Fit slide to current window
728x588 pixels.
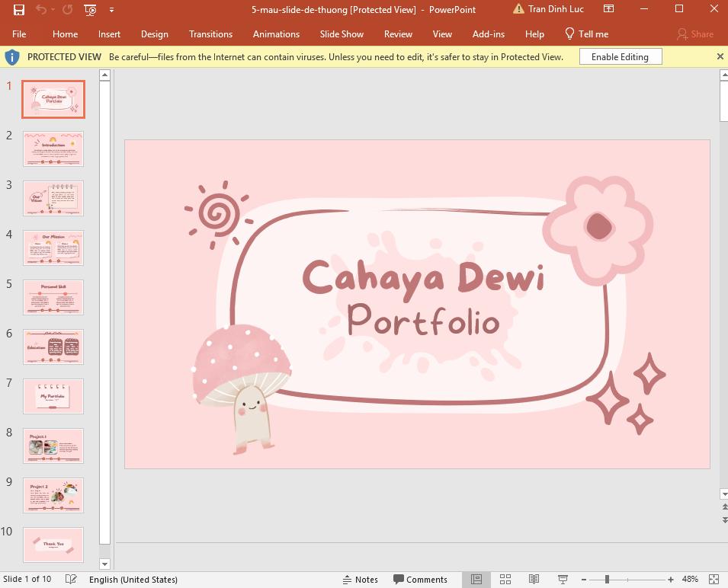coord(715,579)
